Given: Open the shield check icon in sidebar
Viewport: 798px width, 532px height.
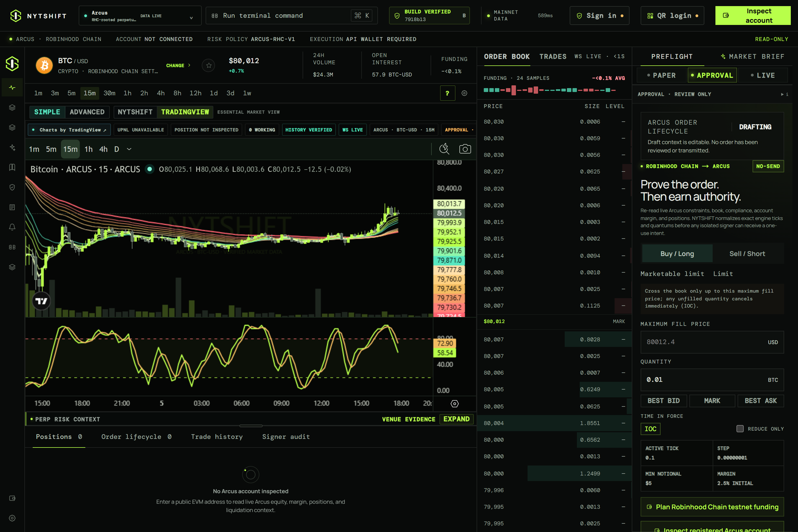Looking at the screenshot, I should tap(12, 187).
